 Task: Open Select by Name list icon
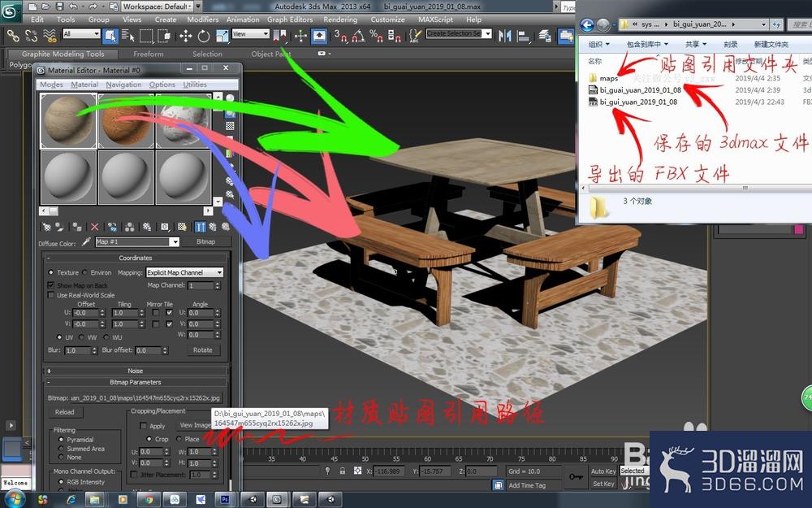pyautogui.click(x=128, y=35)
